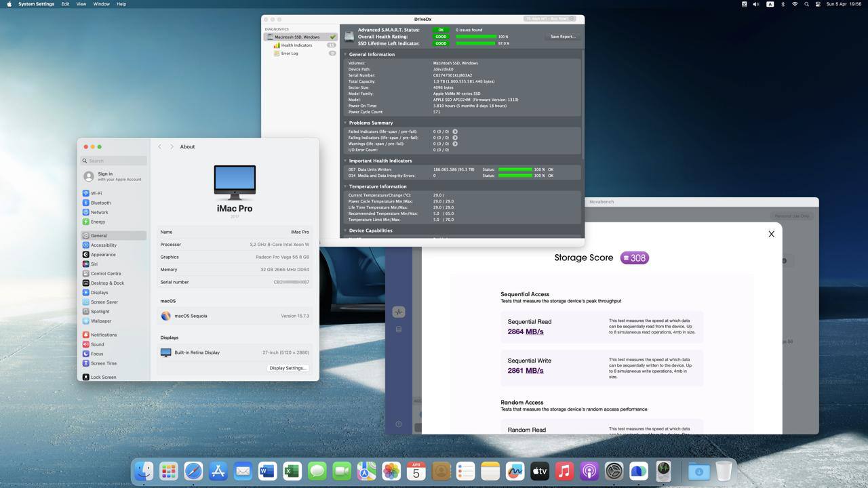The width and height of the screenshot is (868, 488).
Task: Open sound volume in the menu bar
Action: (x=756, y=4)
